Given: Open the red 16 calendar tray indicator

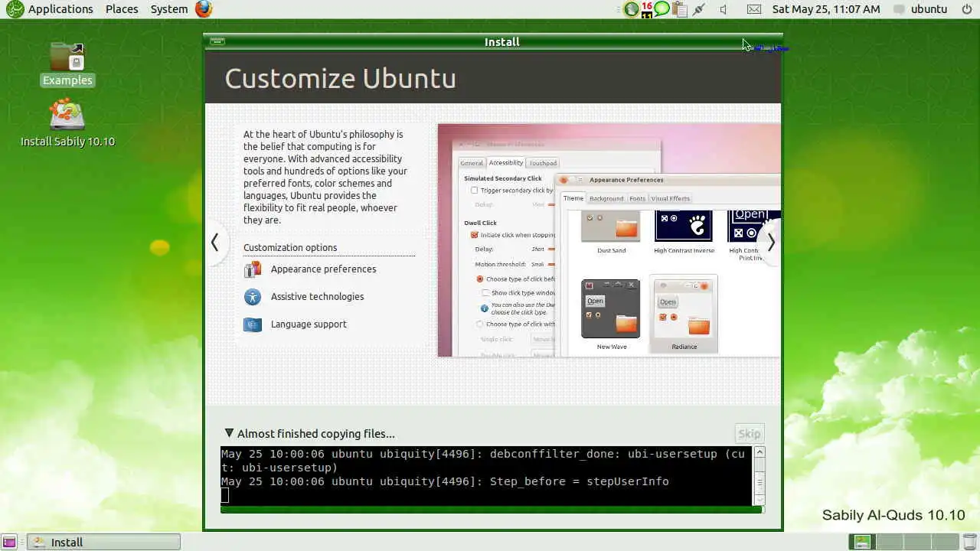Looking at the screenshot, I should 647,9.
